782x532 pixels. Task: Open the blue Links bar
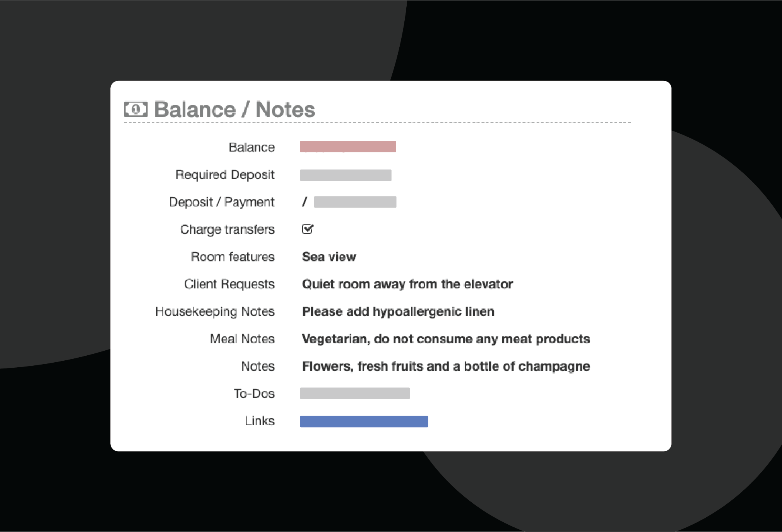[x=364, y=421]
